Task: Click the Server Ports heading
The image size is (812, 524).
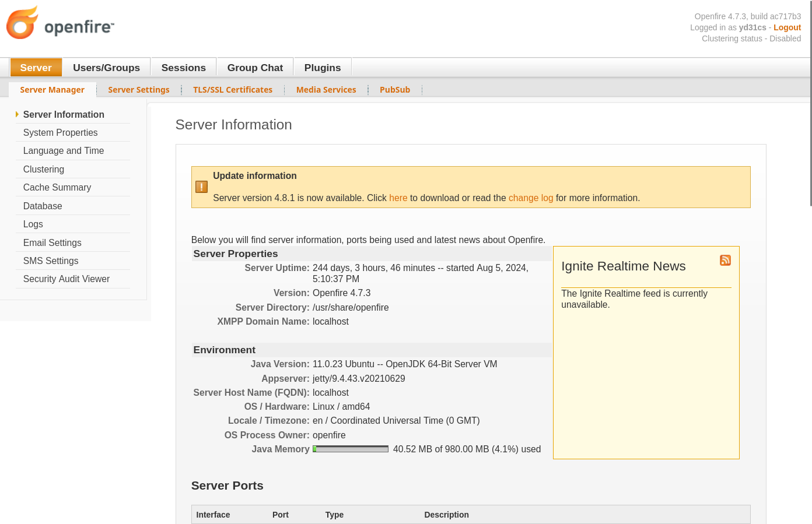Action: [228, 486]
